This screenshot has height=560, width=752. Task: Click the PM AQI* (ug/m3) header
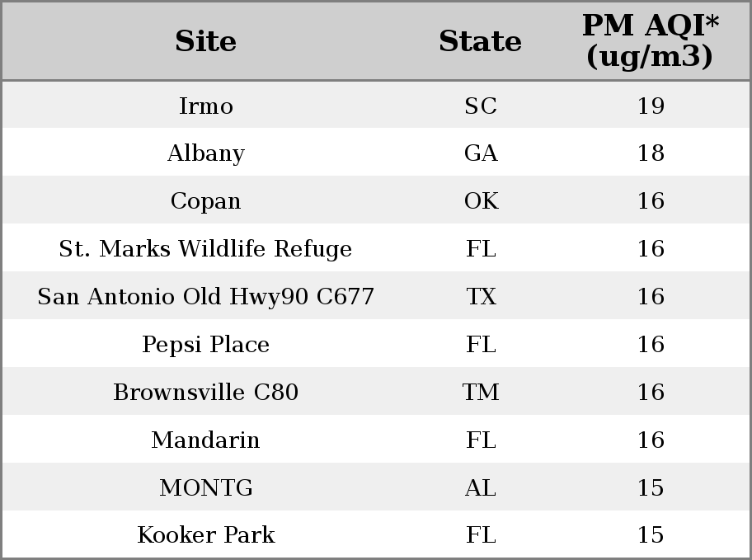[651, 40]
